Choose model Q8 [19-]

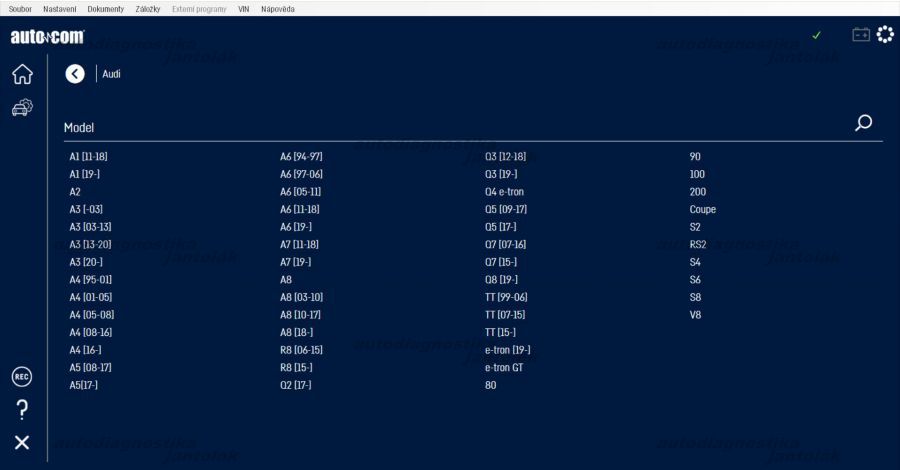point(501,279)
